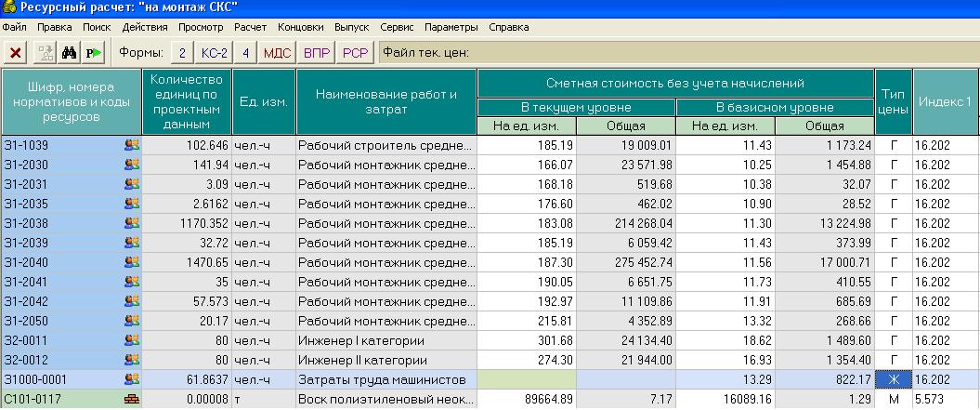Click the base unit price 16089.16

725,399
